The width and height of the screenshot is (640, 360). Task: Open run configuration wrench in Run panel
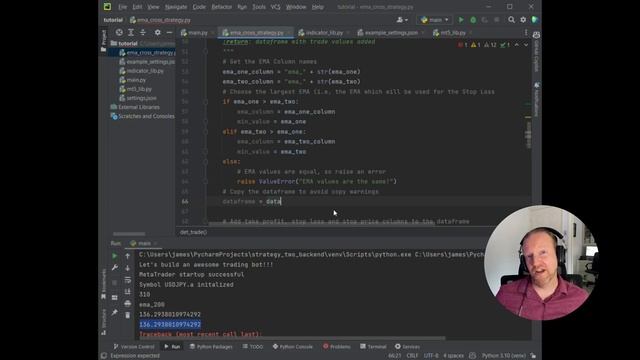(115, 268)
